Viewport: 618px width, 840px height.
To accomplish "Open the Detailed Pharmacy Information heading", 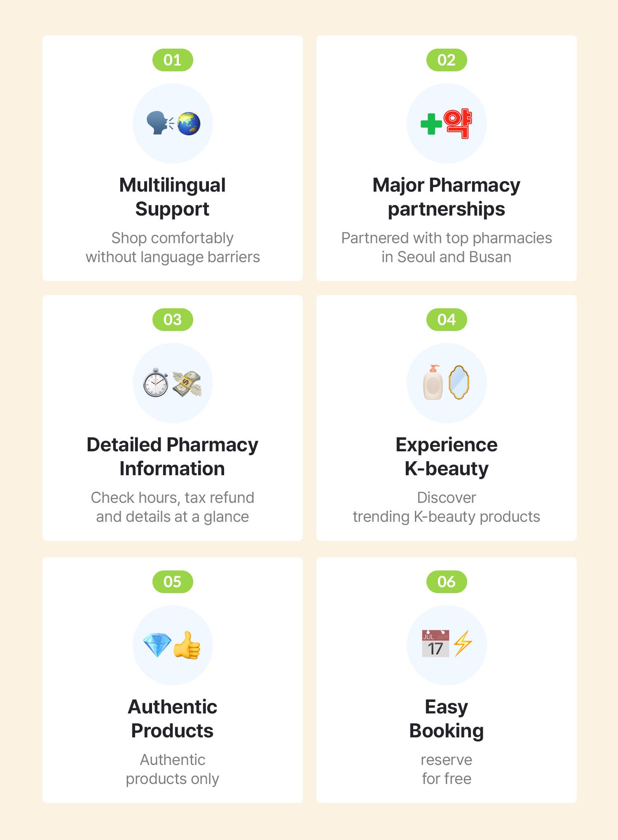I will click(173, 457).
